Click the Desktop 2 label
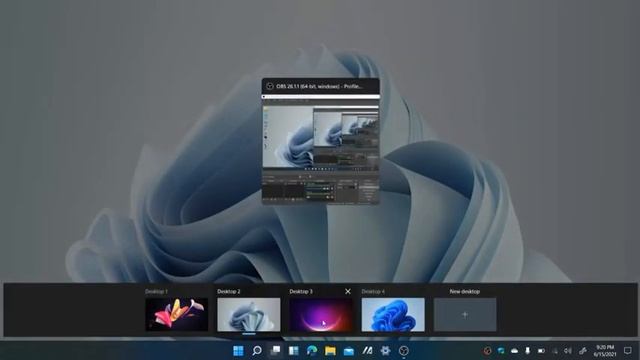640x360 pixels. point(229,291)
